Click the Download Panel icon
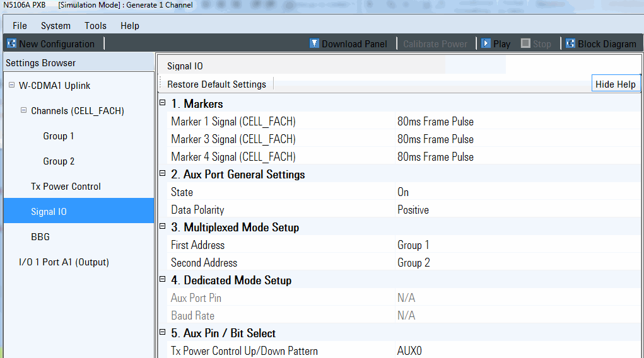 [x=314, y=43]
